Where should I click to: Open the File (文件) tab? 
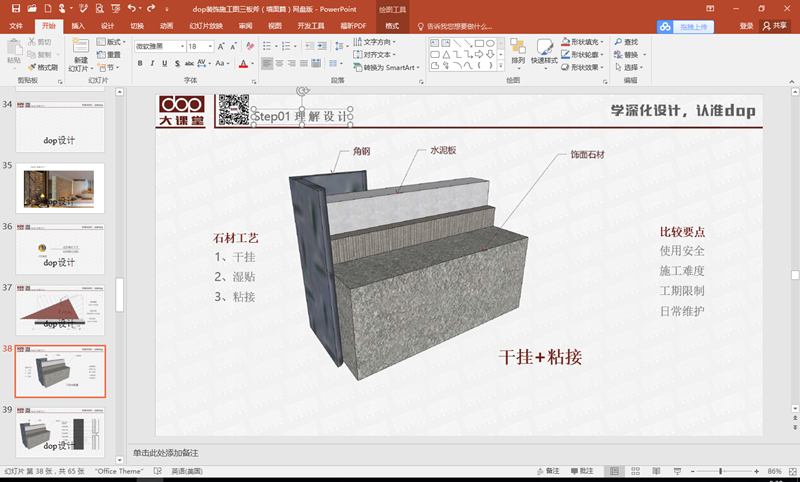(16, 26)
